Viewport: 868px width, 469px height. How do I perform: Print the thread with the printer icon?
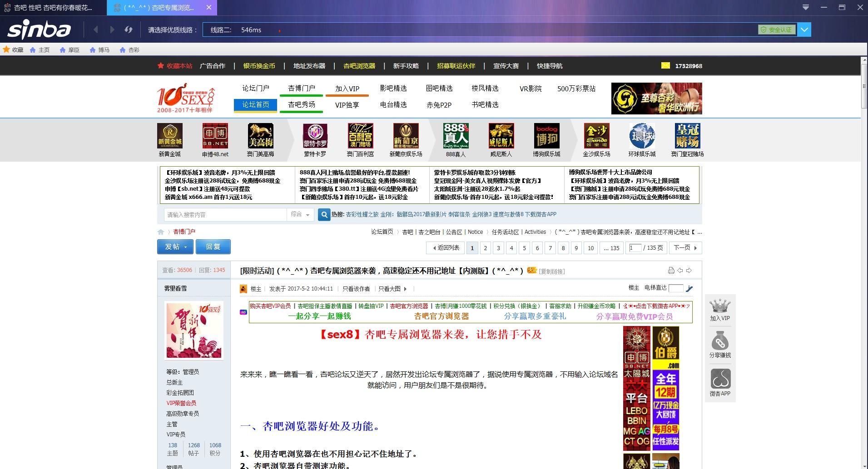tap(671, 271)
